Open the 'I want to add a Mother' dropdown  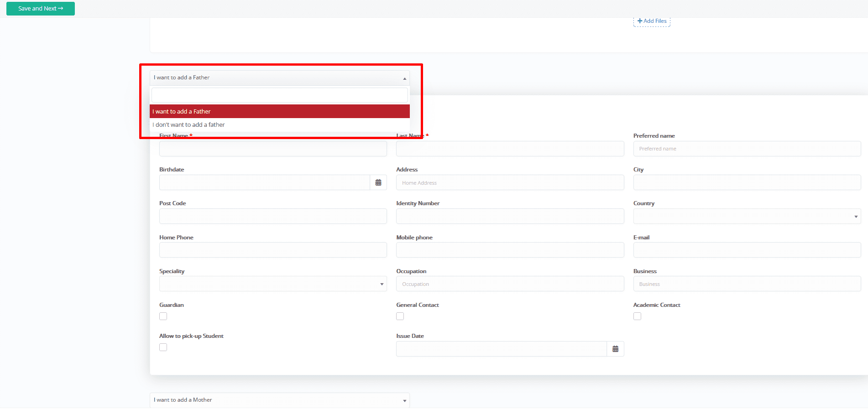[280, 400]
